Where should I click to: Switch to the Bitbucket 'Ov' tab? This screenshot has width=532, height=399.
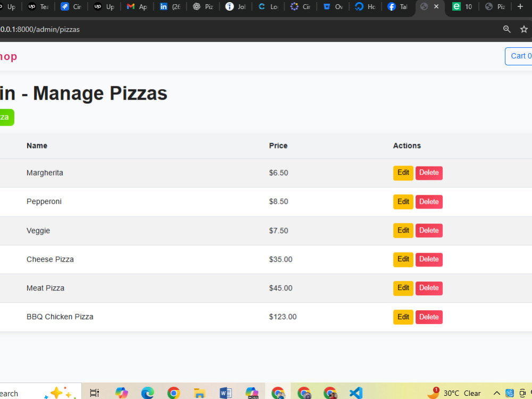[334, 6]
